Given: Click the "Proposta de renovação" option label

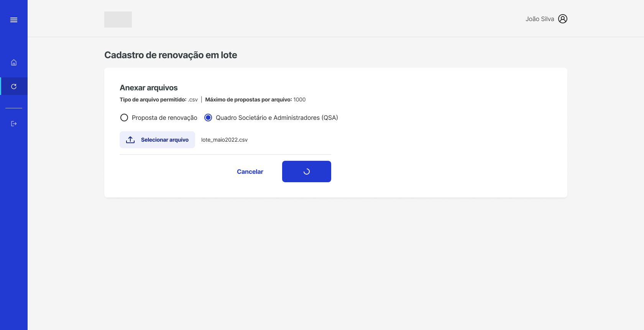Looking at the screenshot, I should [x=164, y=118].
